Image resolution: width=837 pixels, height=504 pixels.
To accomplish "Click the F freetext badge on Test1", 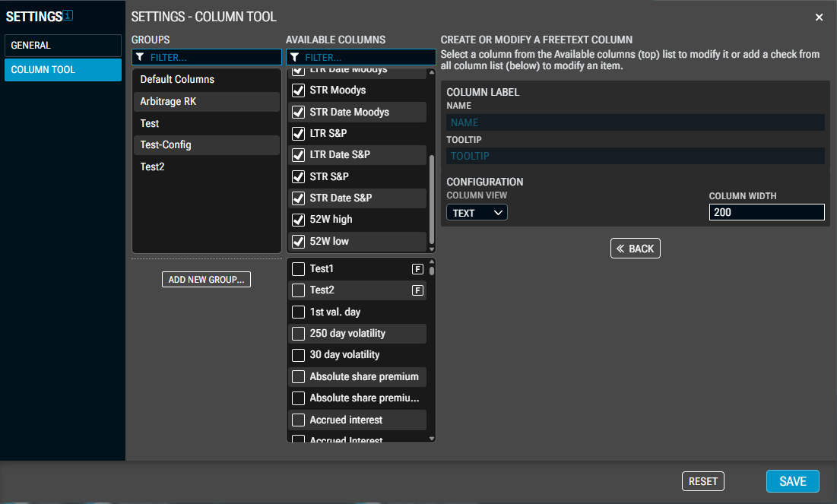I will pos(417,269).
